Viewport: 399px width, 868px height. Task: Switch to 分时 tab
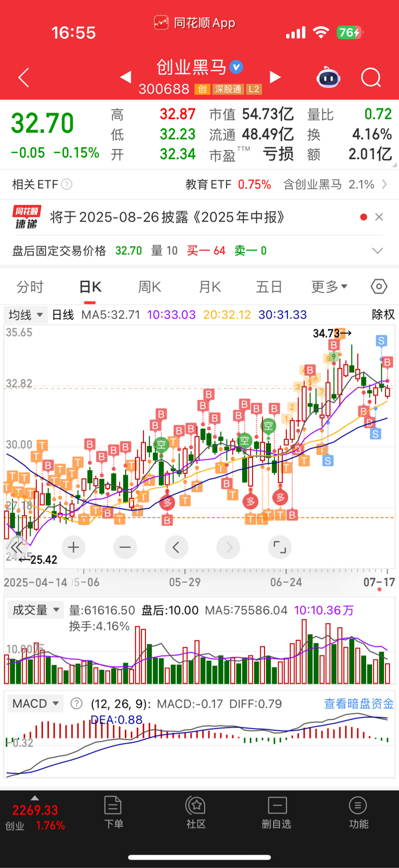click(30, 287)
